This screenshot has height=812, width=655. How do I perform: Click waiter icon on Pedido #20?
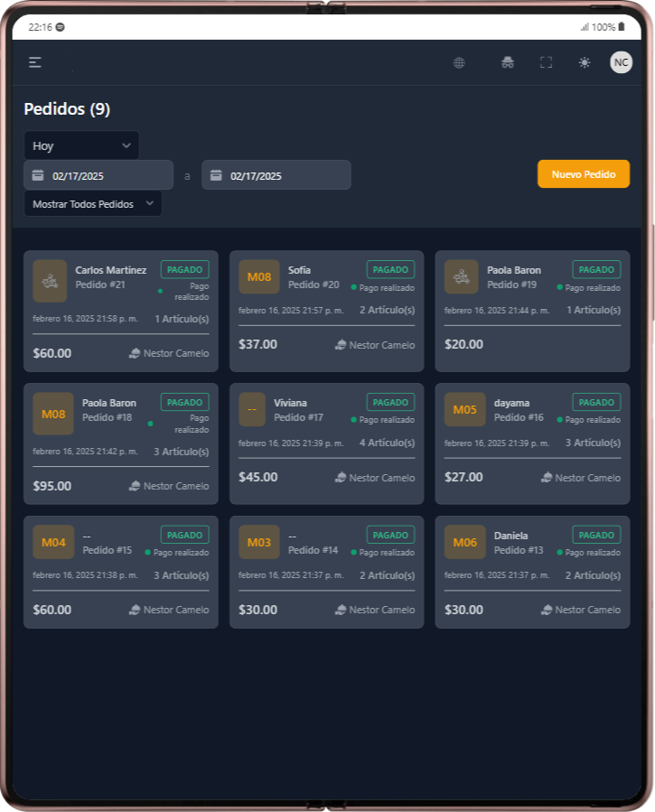341,345
